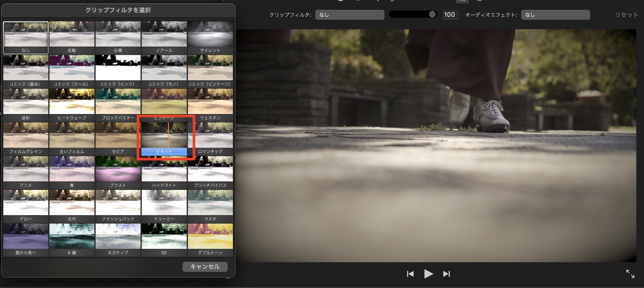The image size is (644, 288).
Task: Open the オーディオエフェクト selector field
Action: point(555,15)
